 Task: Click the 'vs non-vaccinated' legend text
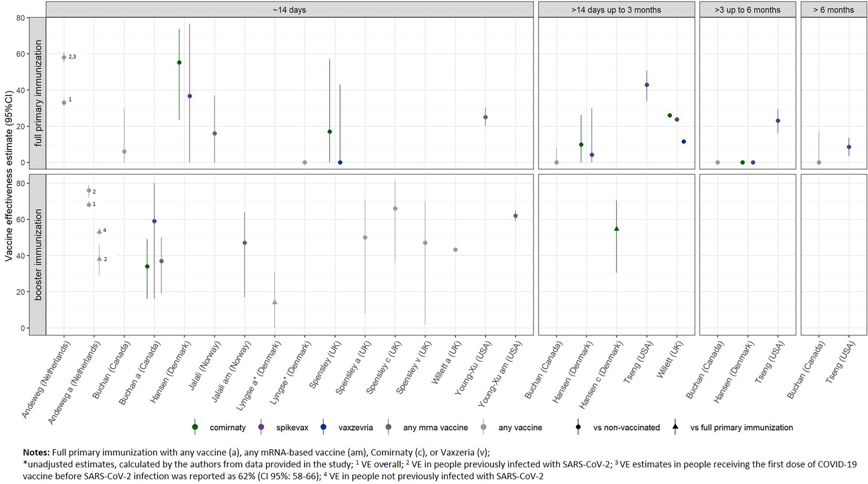pos(626,427)
